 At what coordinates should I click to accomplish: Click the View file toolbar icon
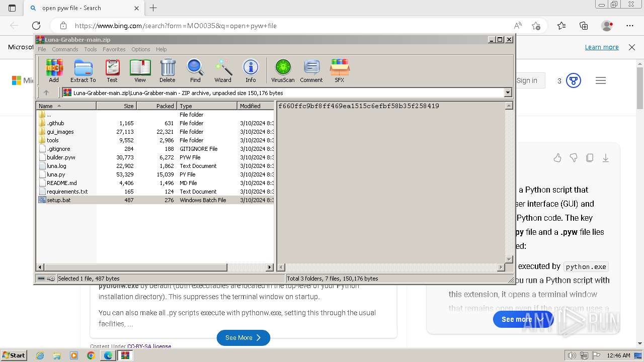click(x=140, y=70)
